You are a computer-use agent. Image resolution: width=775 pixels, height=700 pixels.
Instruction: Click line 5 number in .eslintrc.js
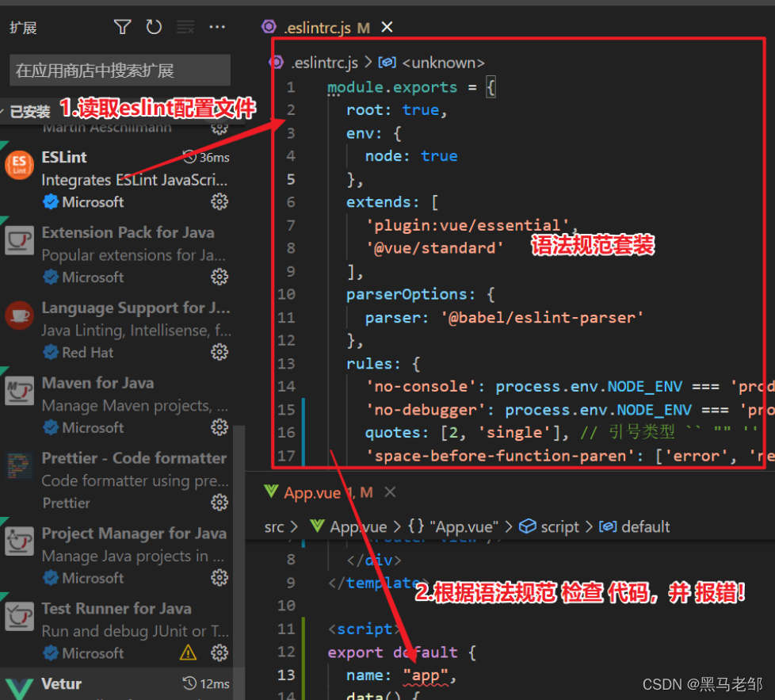coord(291,179)
